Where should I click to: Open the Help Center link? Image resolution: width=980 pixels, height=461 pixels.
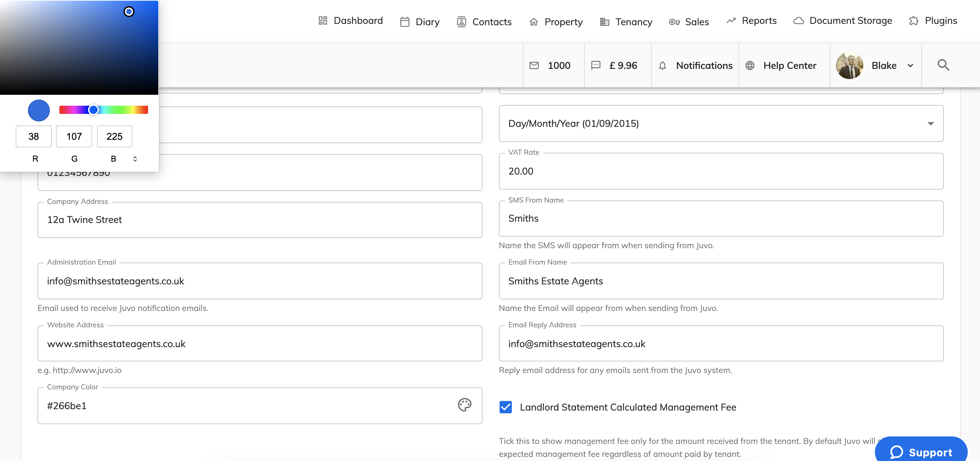[784, 65]
